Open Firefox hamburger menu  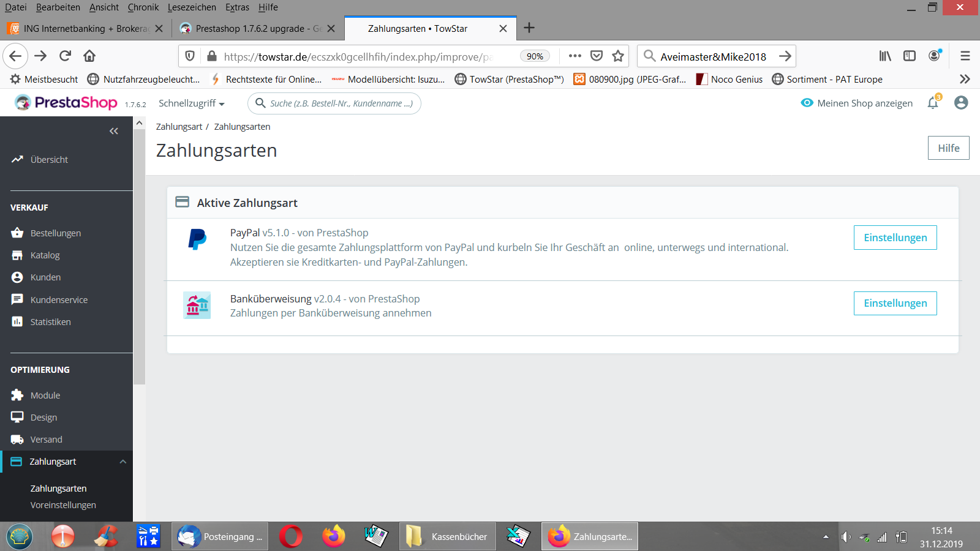pyautogui.click(x=965, y=56)
